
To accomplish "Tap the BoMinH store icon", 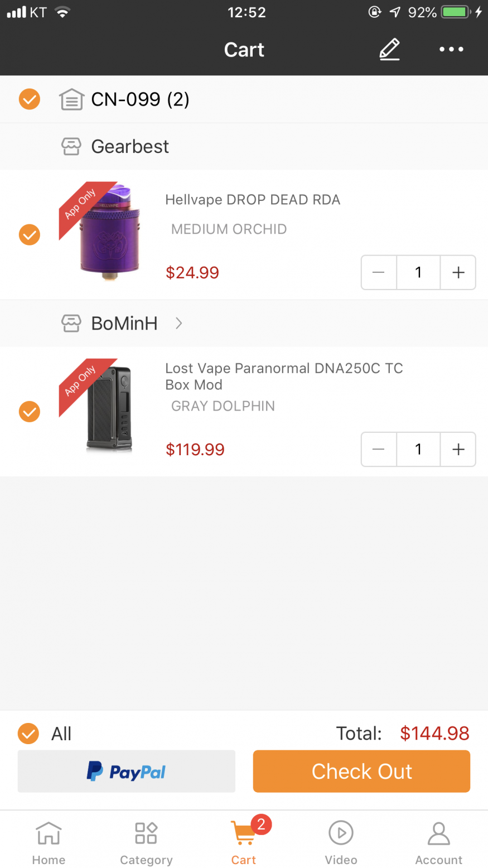I will click(71, 324).
